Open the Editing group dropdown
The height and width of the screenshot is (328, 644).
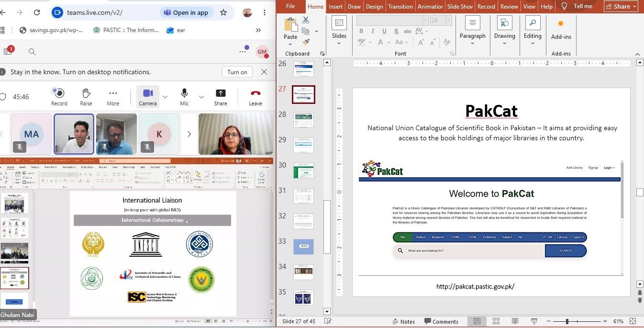pyautogui.click(x=533, y=31)
